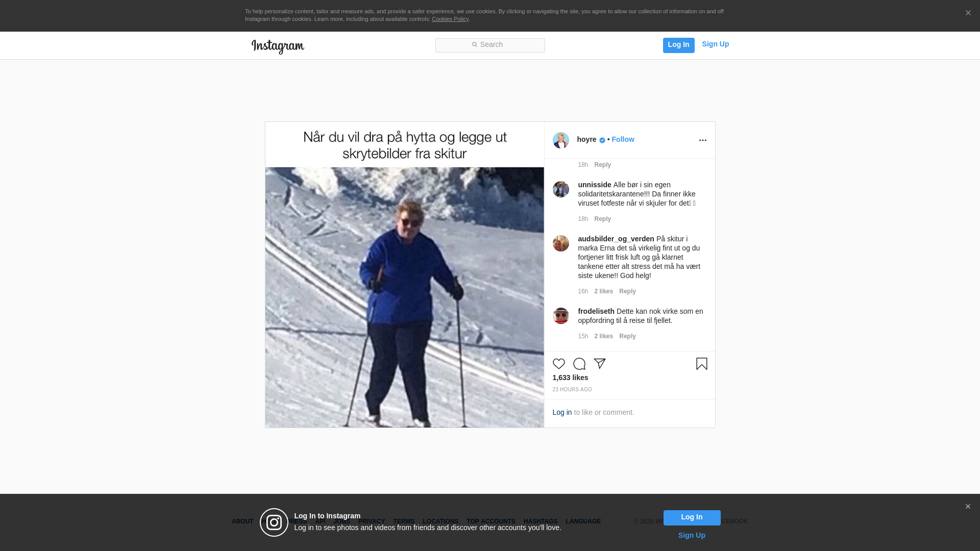Click the Search input field

[x=490, y=45]
